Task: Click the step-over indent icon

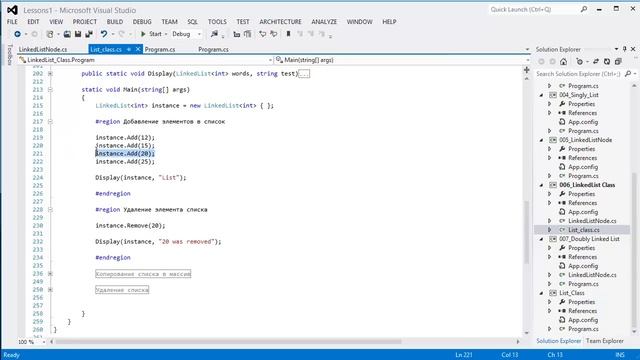Action: (247, 34)
